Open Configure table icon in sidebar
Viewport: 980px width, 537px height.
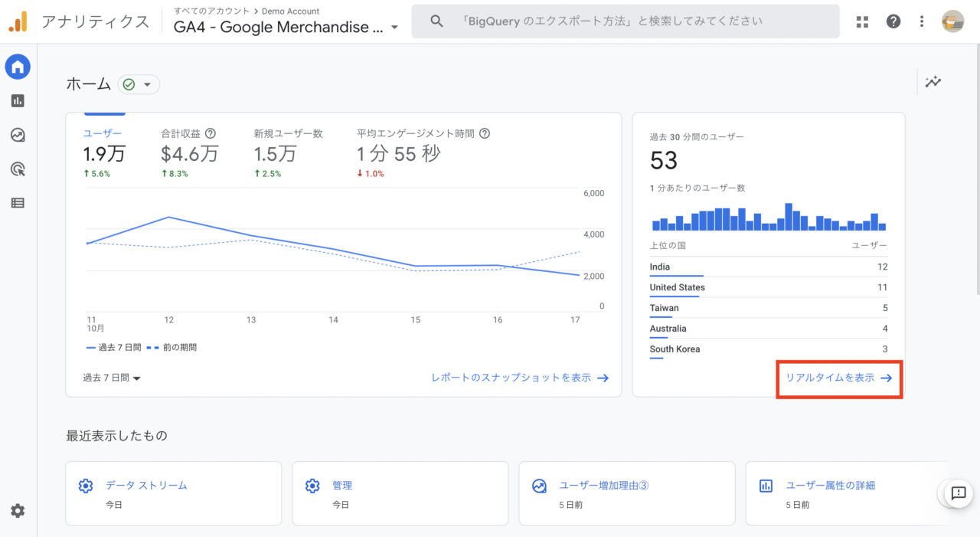point(18,203)
